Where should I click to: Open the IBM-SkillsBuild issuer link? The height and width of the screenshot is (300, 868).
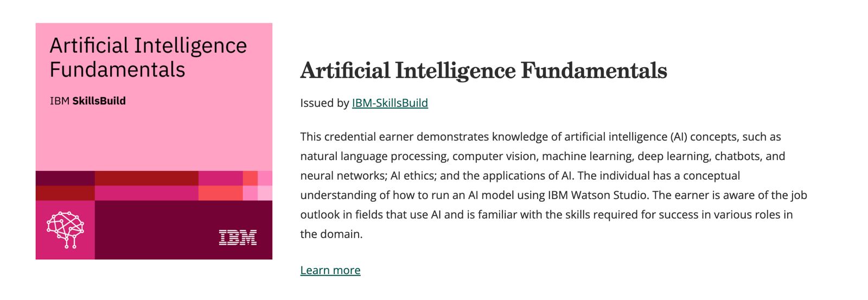tap(390, 103)
